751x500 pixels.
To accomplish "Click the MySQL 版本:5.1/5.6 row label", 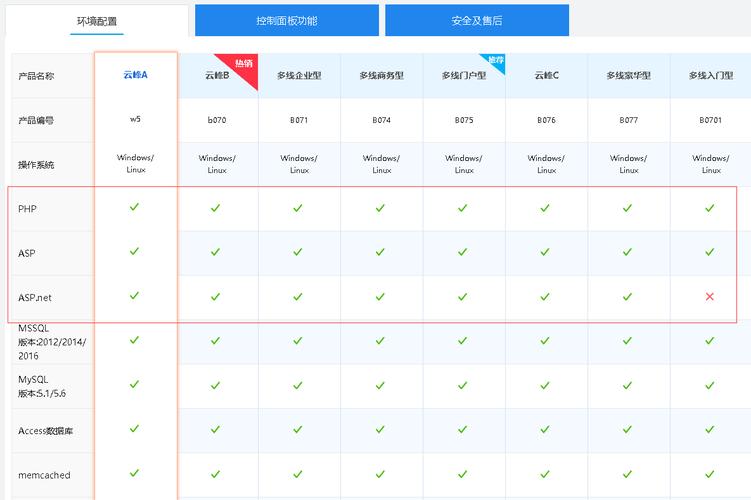I will pyautogui.click(x=42, y=386).
